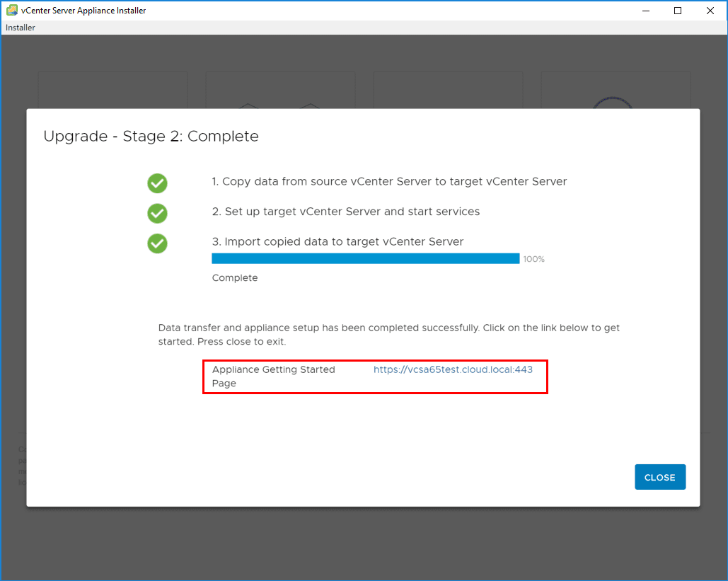Image resolution: width=728 pixels, height=581 pixels.
Task: Click the green checkmark for step 2
Action: click(x=157, y=213)
